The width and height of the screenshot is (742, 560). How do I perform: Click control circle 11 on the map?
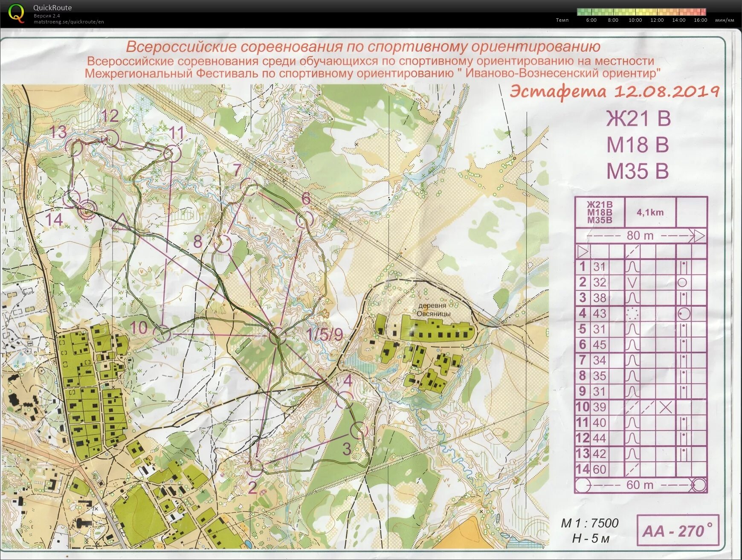click(x=172, y=153)
